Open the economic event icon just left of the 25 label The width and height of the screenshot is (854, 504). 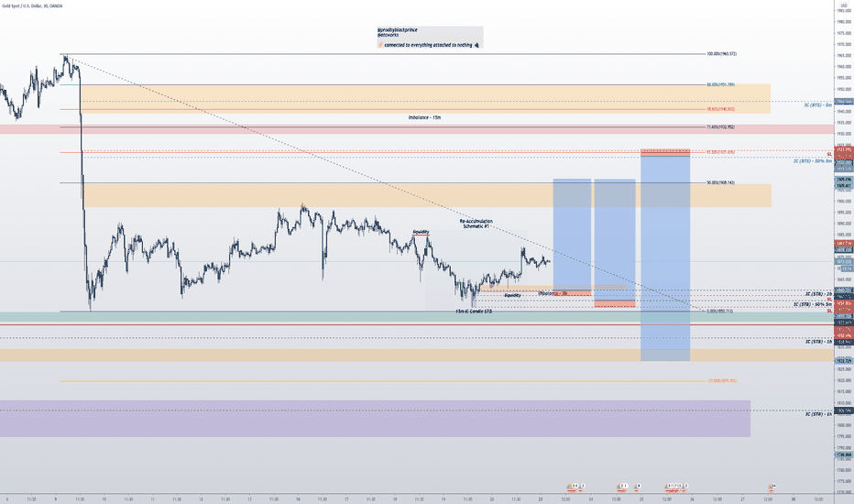tap(637, 486)
